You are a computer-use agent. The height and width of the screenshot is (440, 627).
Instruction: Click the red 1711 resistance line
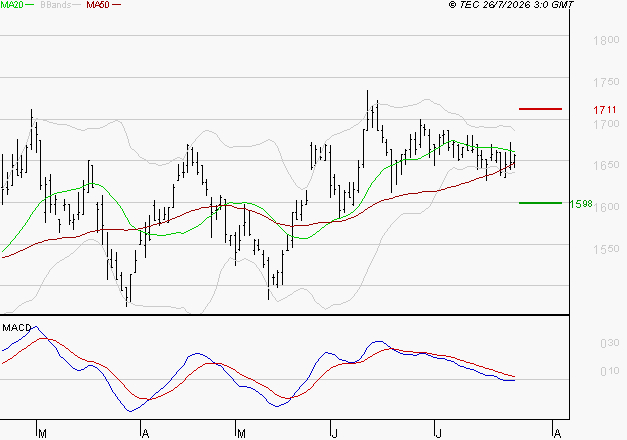point(540,109)
